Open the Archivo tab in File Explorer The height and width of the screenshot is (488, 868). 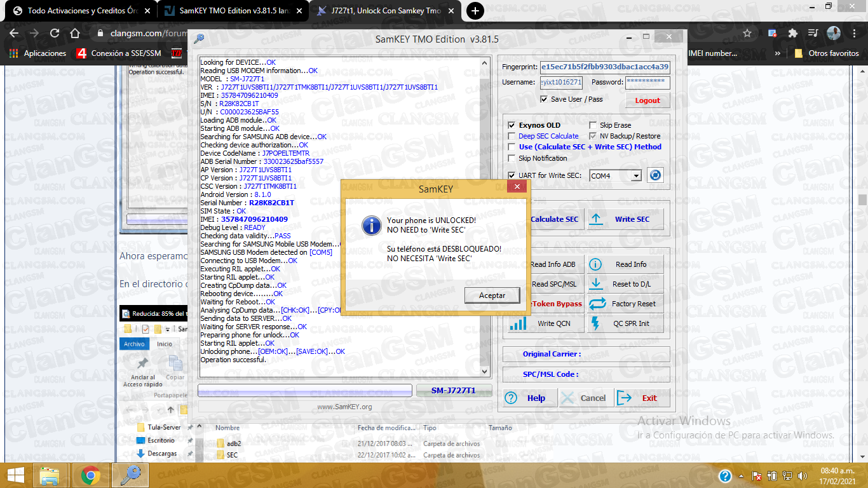pos(134,344)
